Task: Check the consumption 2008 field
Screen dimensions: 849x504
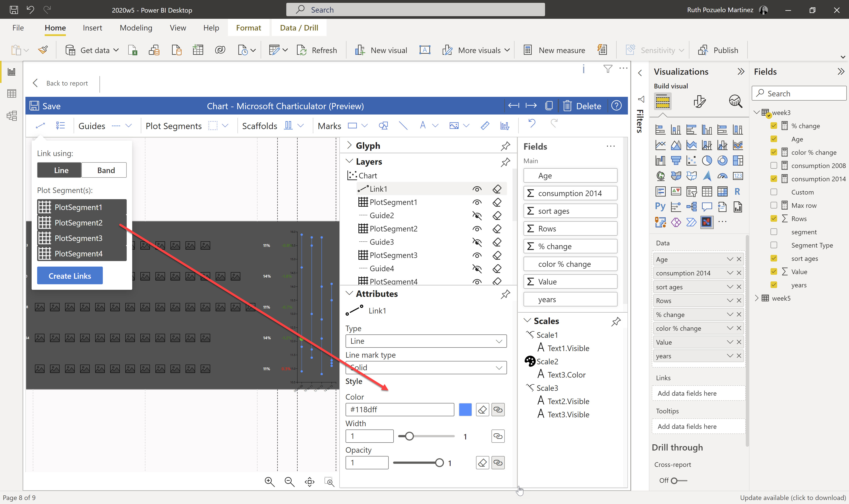Action: click(x=774, y=165)
